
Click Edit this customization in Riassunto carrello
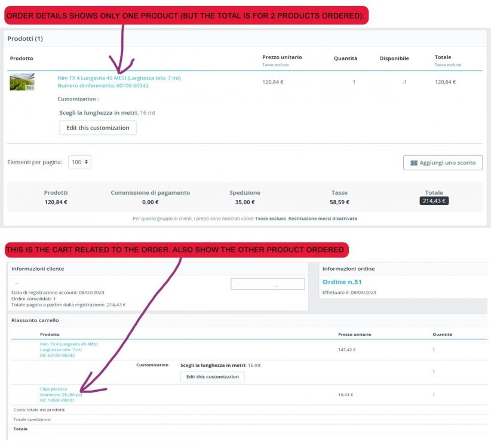coord(211,376)
